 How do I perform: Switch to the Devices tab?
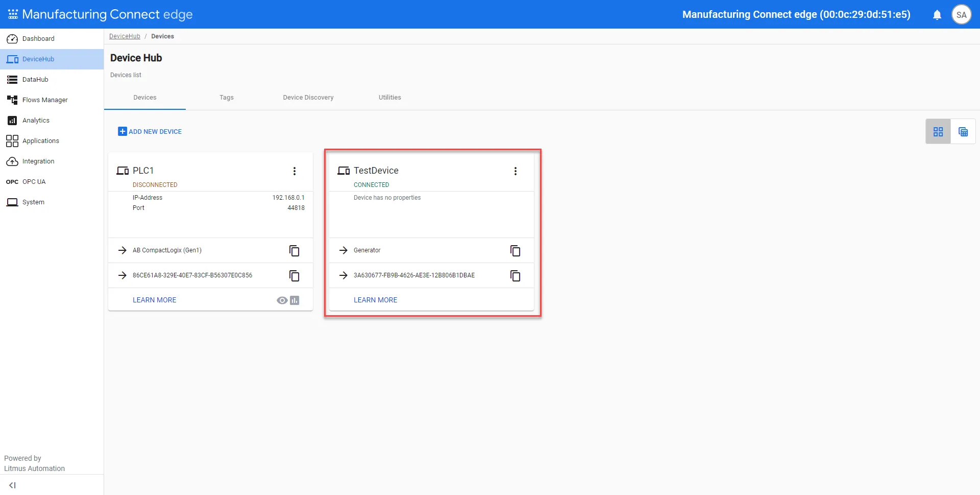point(145,98)
